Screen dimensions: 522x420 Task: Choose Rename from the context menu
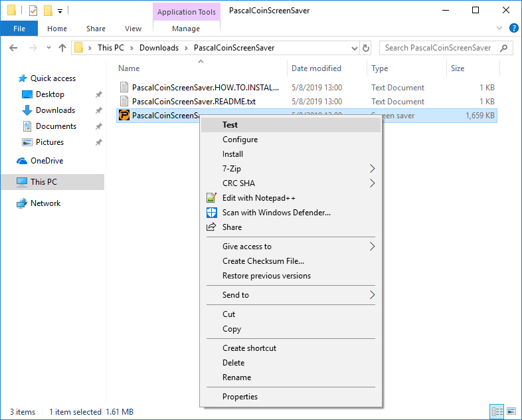(x=291, y=377)
